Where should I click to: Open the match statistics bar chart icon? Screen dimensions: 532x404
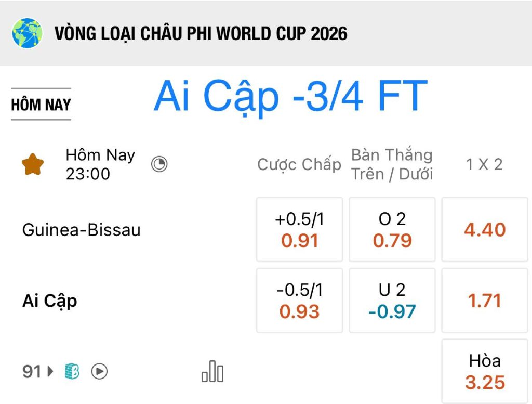(x=212, y=371)
